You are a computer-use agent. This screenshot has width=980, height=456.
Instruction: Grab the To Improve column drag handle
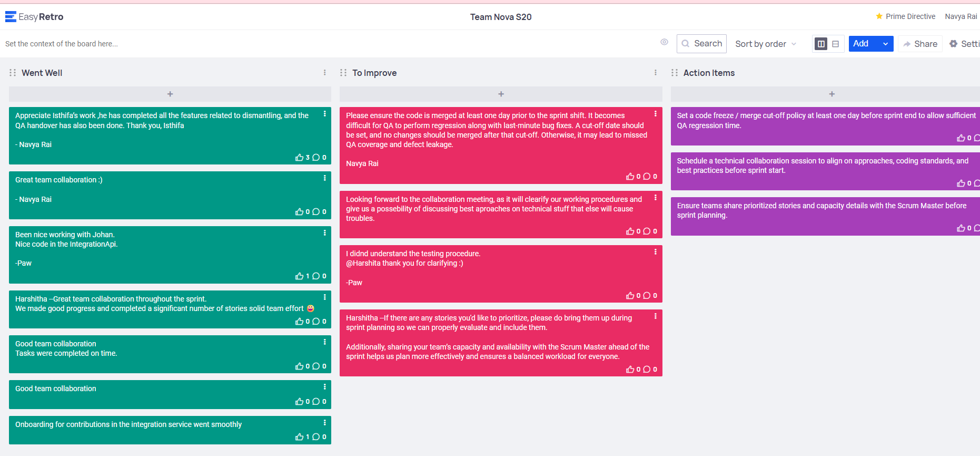(343, 73)
